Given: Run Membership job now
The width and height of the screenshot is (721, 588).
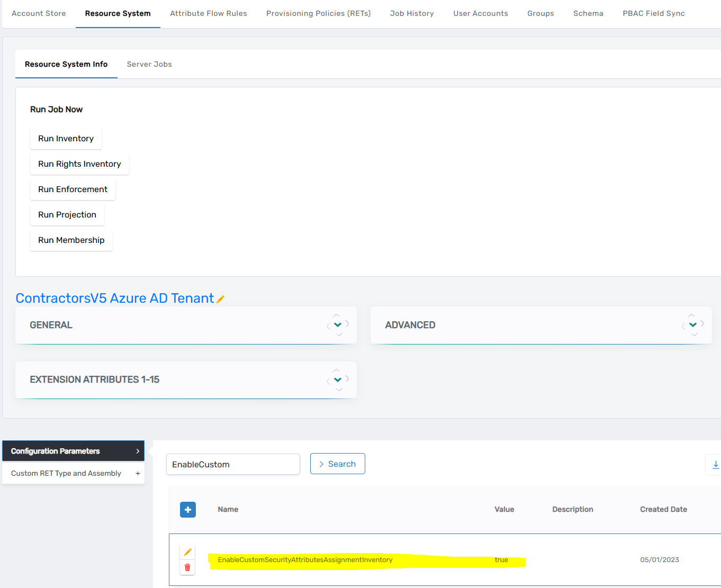Looking at the screenshot, I should click(x=71, y=240).
